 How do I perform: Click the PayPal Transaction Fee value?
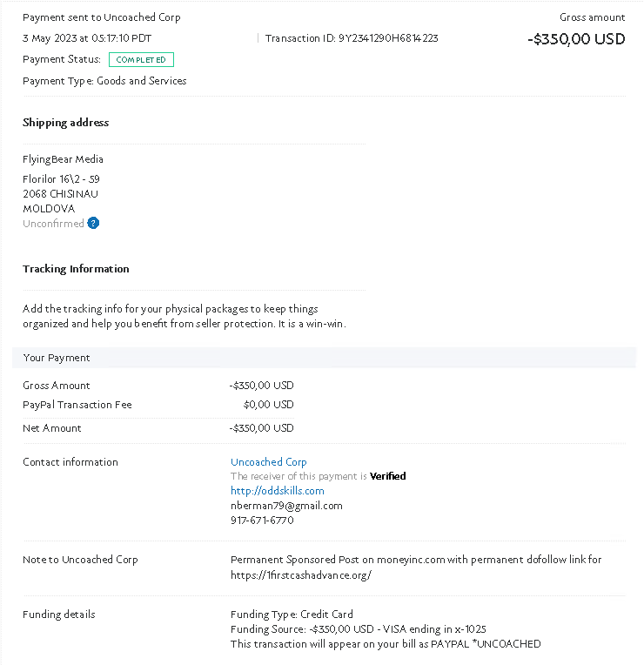pos(268,405)
